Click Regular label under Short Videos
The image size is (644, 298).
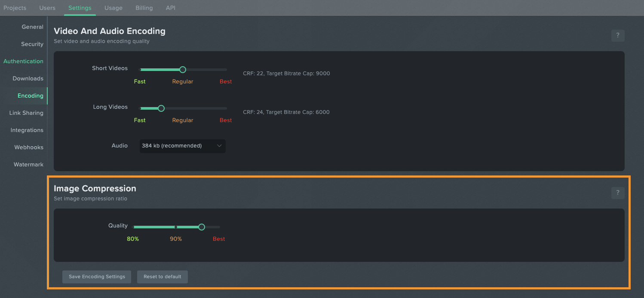(x=183, y=81)
